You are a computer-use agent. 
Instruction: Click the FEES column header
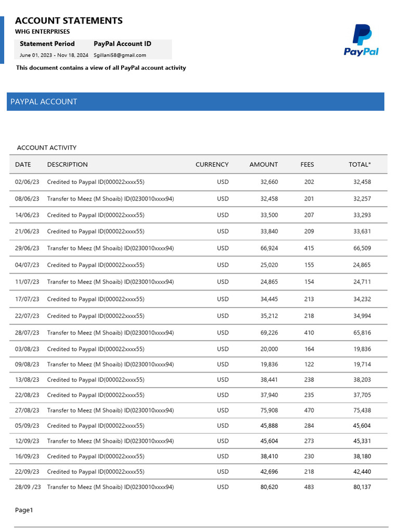(307, 165)
